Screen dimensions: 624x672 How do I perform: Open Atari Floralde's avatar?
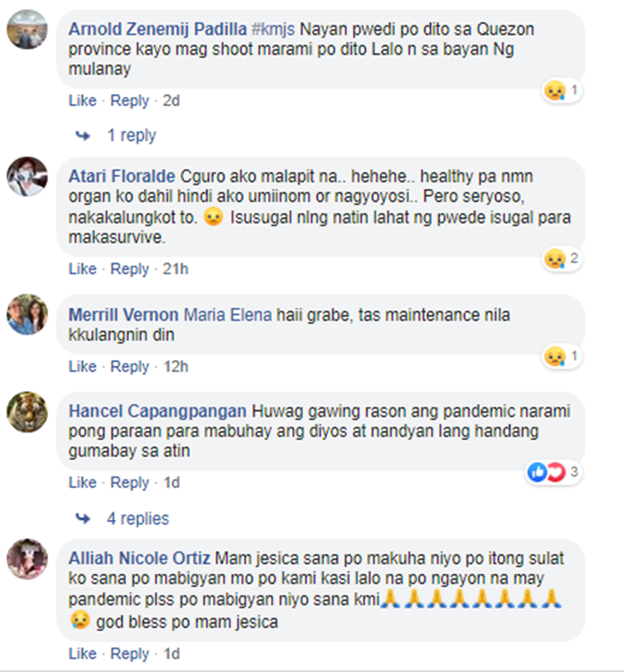(x=27, y=176)
